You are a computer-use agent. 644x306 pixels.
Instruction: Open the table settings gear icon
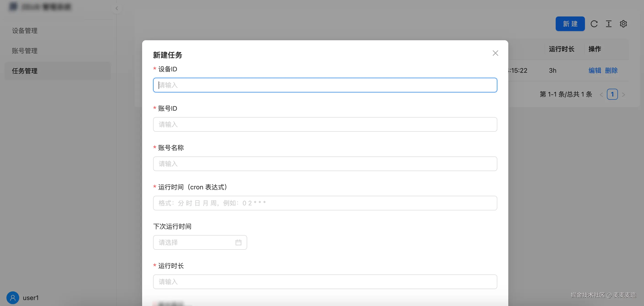pos(623,24)
